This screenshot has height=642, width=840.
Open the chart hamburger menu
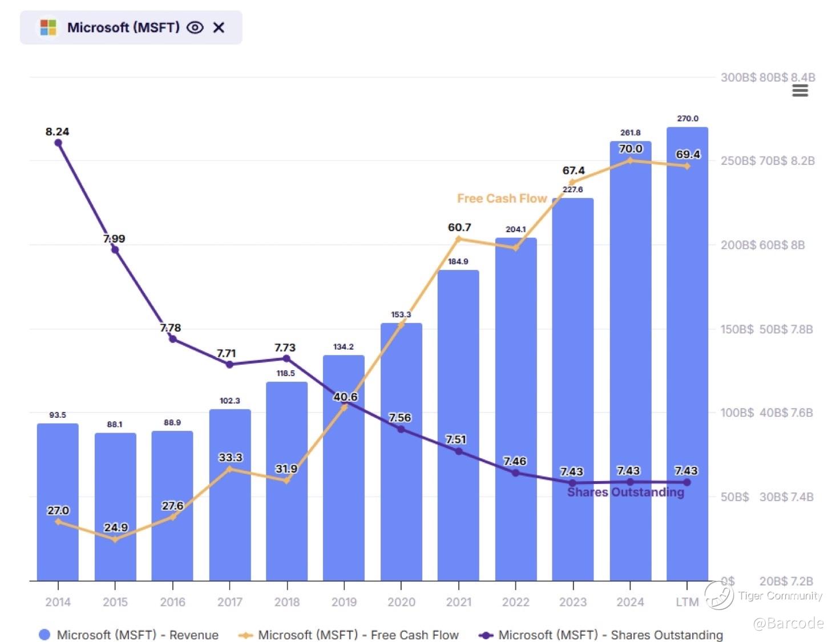click(800, 91)
